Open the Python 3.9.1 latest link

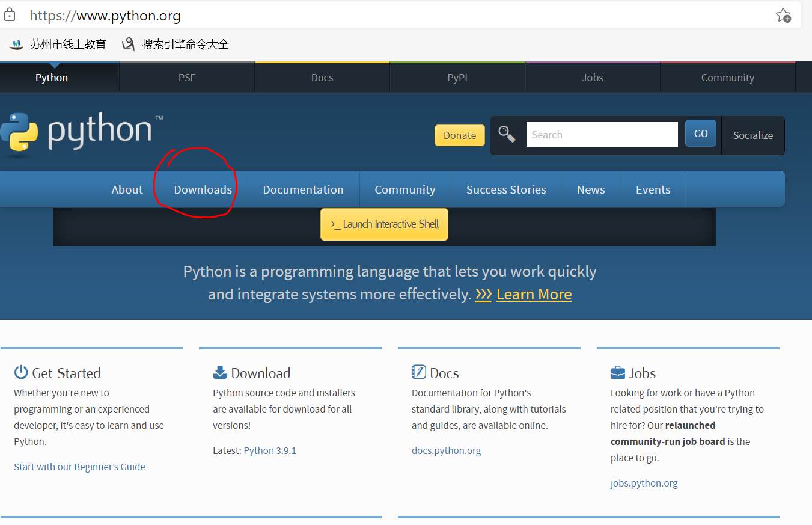coord(270,450)
